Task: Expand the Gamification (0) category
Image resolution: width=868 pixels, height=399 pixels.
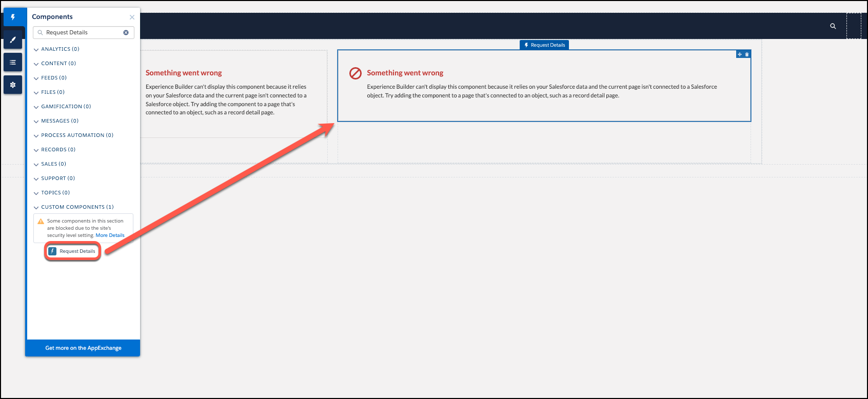Action: tap(63, 107)
